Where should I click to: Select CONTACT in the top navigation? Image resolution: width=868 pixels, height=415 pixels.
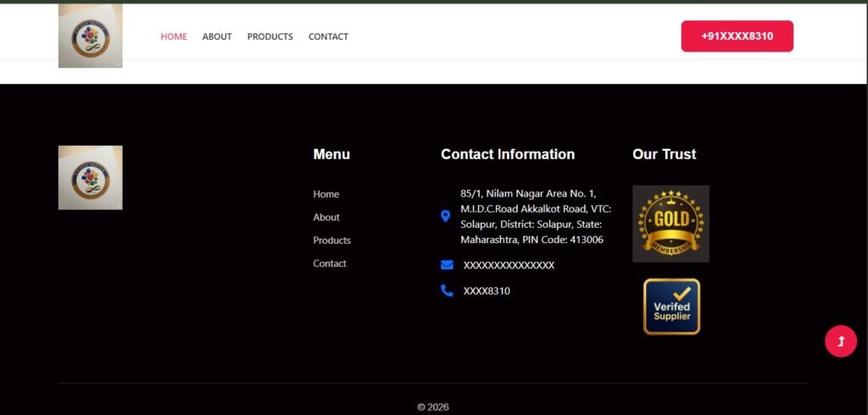(x=328, y=36)
